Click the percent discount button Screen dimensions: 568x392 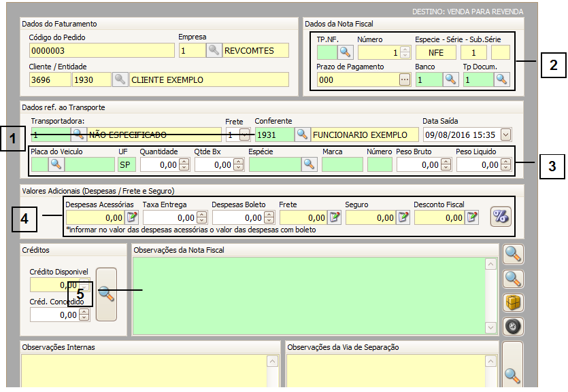pos(501,217)
